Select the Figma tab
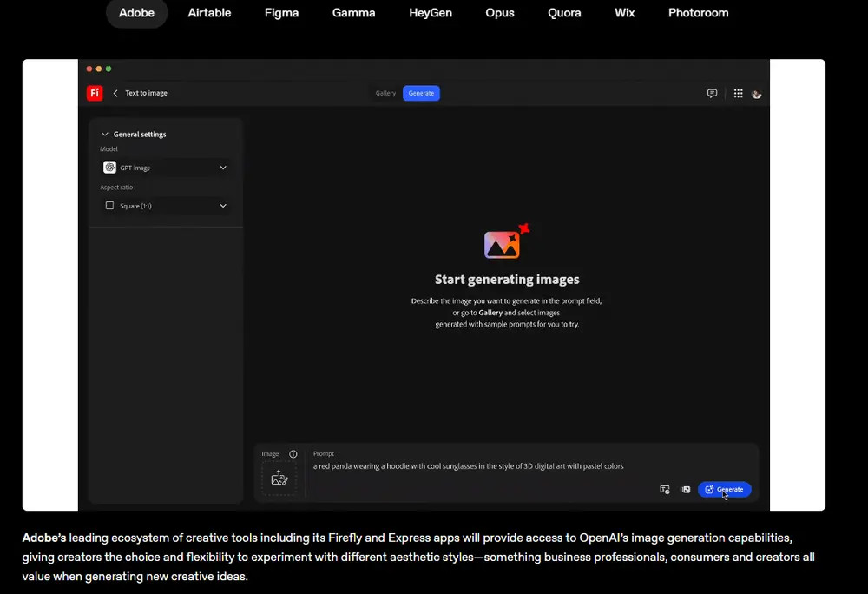This screenshot has width=868, height=594. (282, 13)
